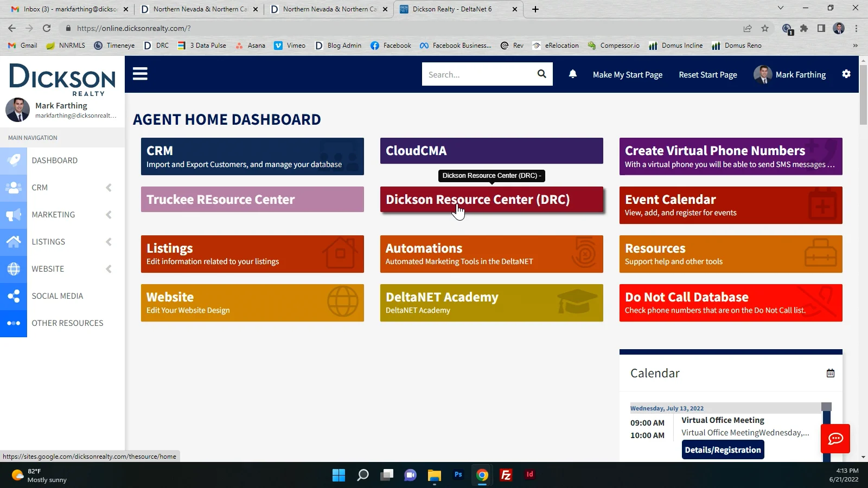
Task: Click the Details/Registration button
Action: pos(723,450)
